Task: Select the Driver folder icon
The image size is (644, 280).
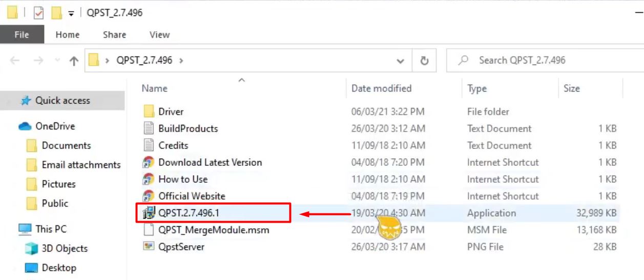Action: 149,112
